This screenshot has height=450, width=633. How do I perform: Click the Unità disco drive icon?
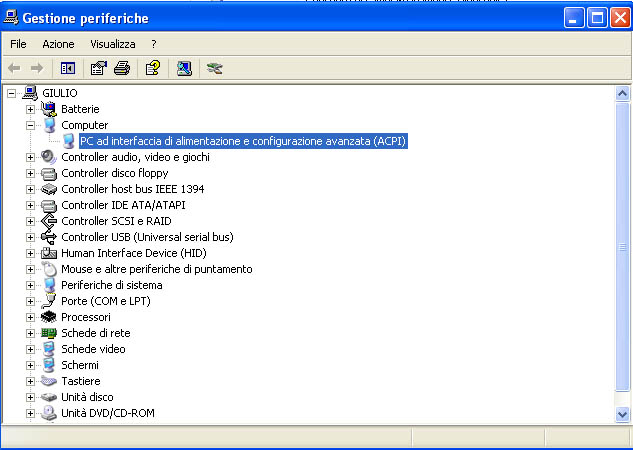pos(49,397)
